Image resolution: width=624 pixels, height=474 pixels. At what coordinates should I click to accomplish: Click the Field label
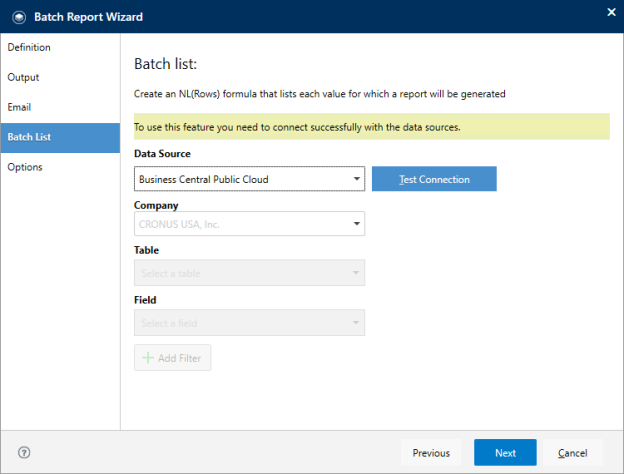pos(145,300)
